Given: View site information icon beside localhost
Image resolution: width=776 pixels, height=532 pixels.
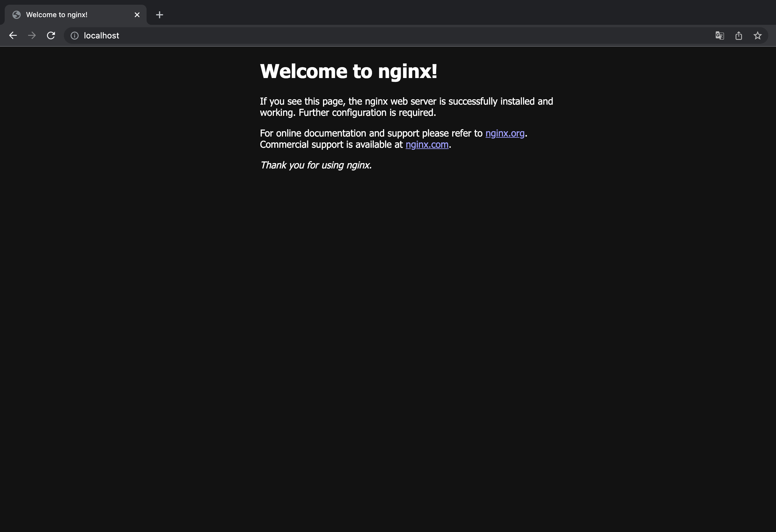Looking at the screenshot, I should click(74, 35).
